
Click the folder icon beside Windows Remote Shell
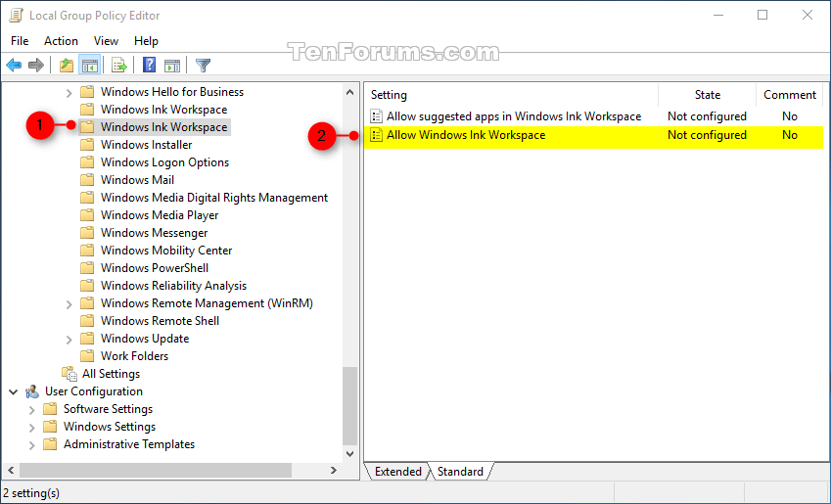87,320
